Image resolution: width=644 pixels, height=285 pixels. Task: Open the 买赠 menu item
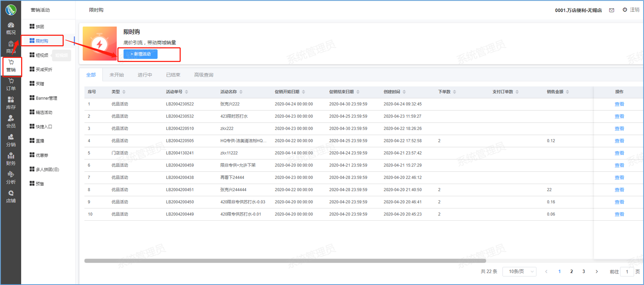(x=37, y=84)
